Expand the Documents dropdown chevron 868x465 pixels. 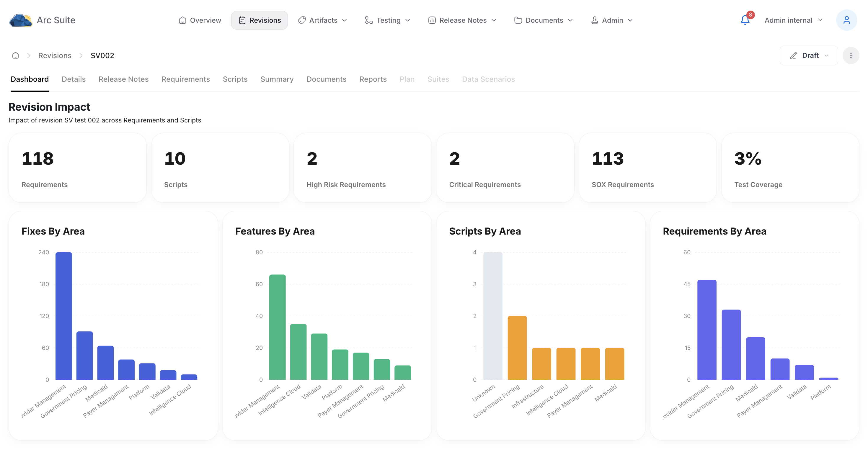coord(570,20)
